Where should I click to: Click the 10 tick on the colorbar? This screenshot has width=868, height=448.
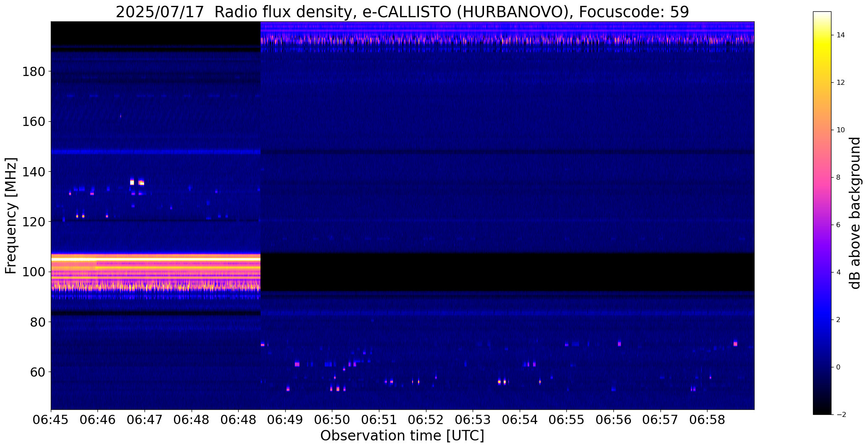click(841, 130)
